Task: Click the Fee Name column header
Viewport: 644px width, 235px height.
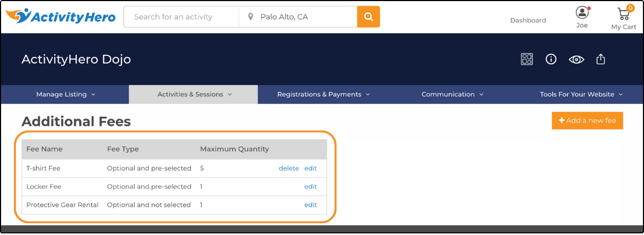Action: pyautogui.click(x=45, y=149)
